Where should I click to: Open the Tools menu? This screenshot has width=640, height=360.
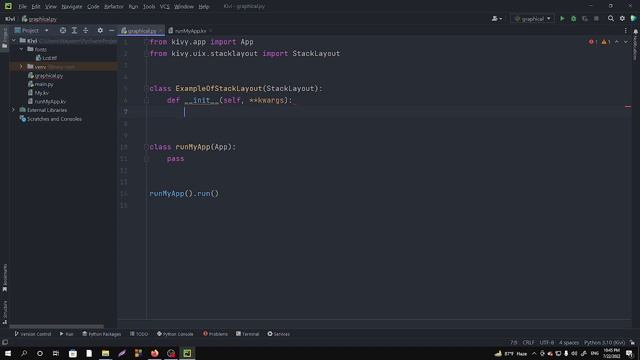pyautogui.click(x=149, y=7)
